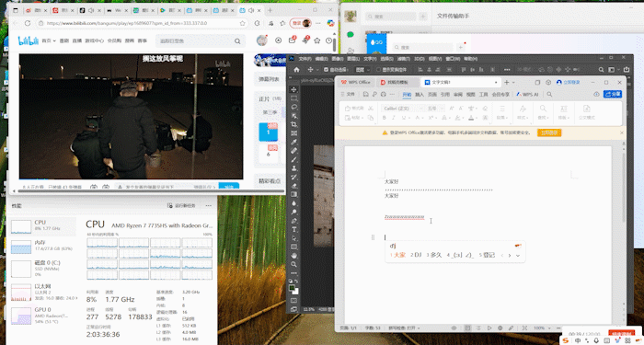The height and width of the screenshot is (345, 644).
Task: Click the orange 立即登录 banner button
Action: click(549, 132)
